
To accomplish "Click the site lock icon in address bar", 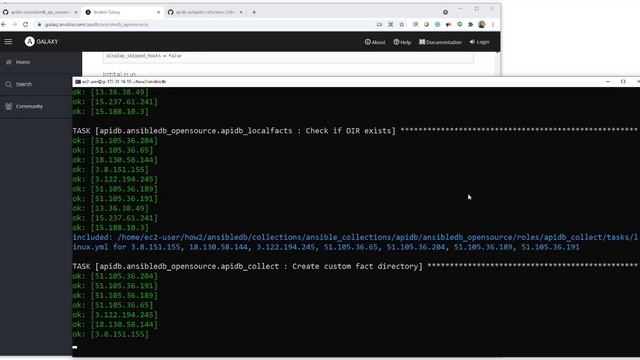I will 39,24.
